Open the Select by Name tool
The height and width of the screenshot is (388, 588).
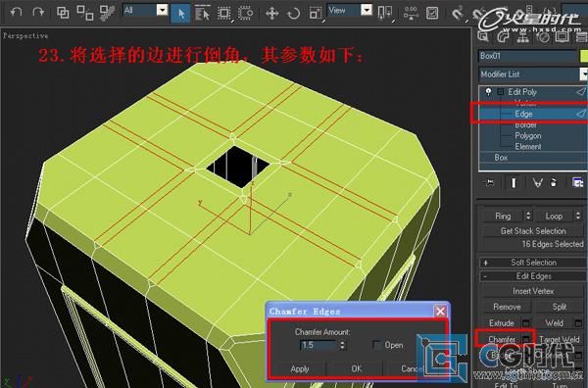pos(202,14)
